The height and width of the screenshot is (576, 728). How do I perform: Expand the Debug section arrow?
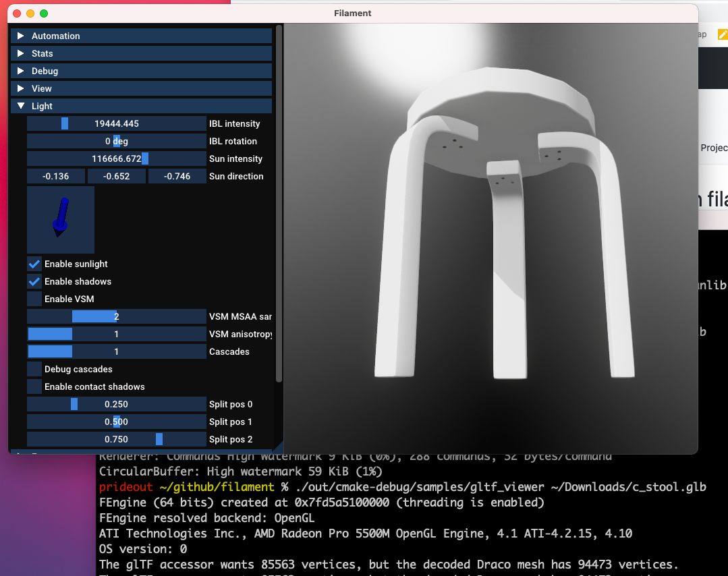(x=20, y=71)
